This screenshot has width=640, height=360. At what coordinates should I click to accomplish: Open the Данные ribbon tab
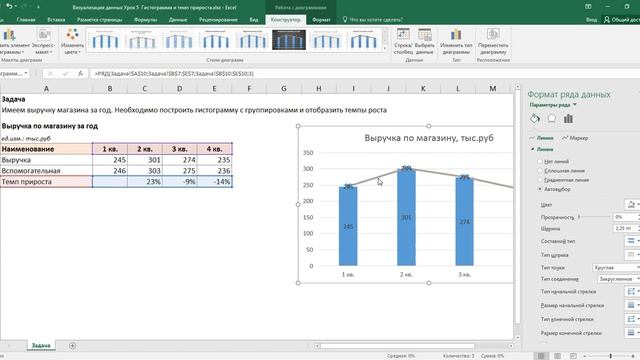click(x=178, y=20)
